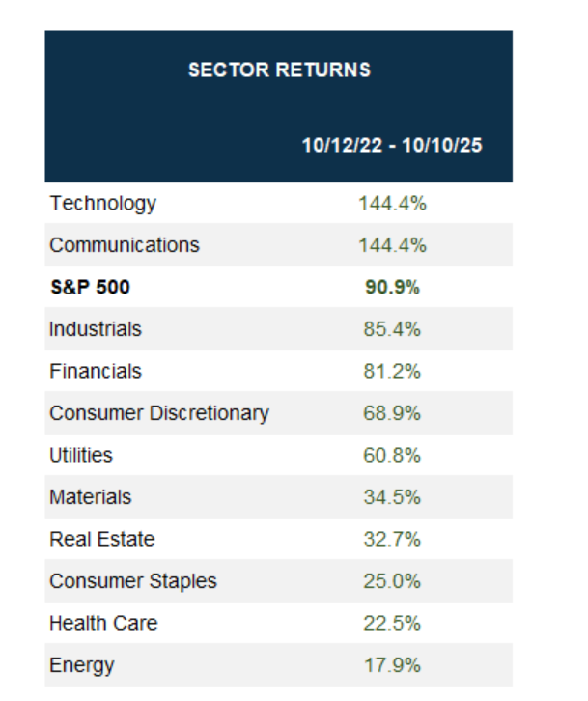Click the Utilities 60.8% value
588x701 pixels.
point(392,455)
